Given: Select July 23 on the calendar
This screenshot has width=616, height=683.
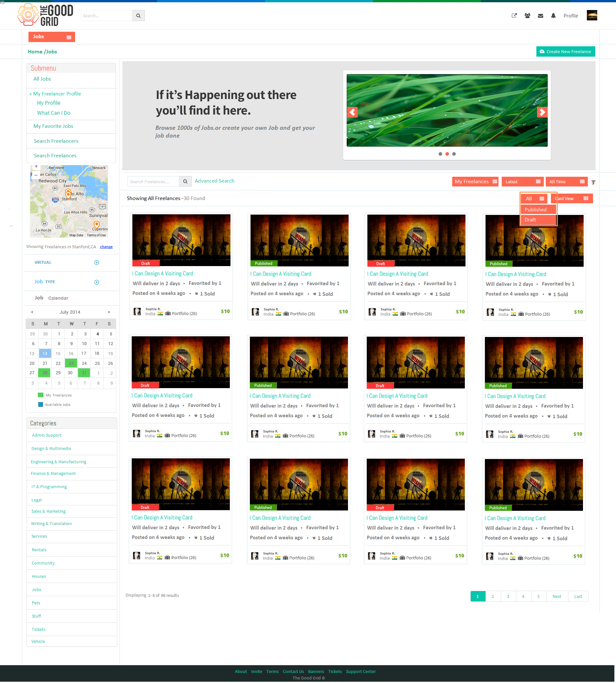Looking at the screenshot, I should (71, 363).
